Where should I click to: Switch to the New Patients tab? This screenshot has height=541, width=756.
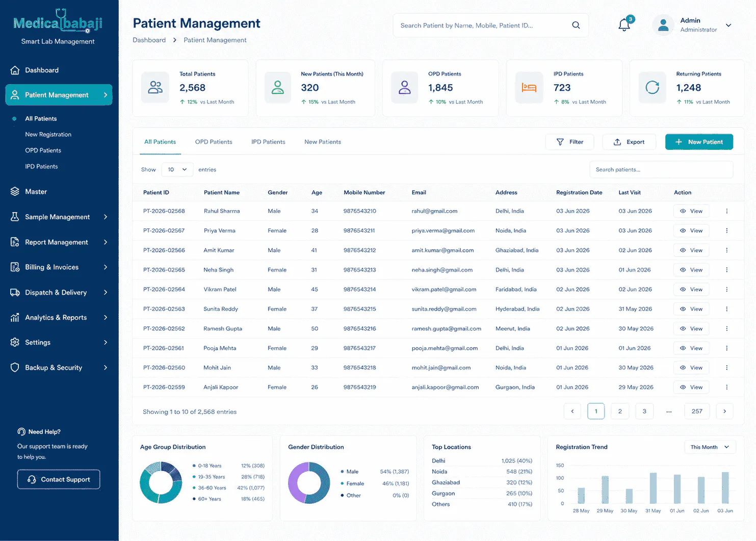coord(323,142)
